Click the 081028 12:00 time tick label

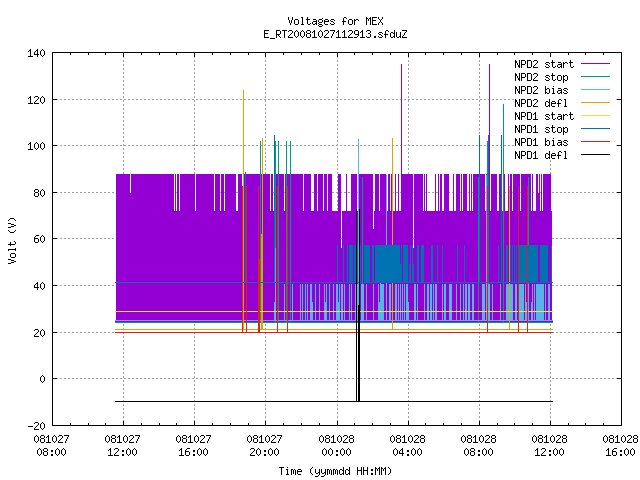549,446
